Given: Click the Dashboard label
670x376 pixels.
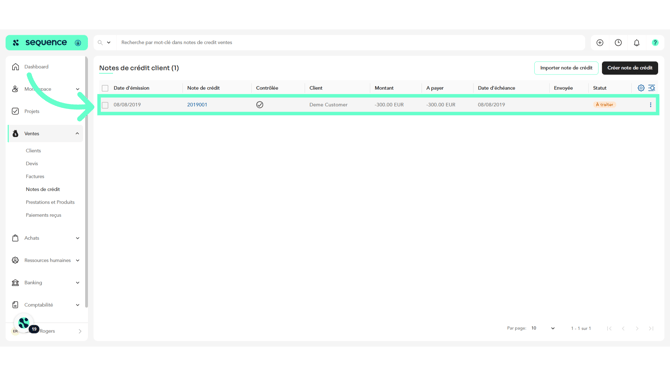Looking at the screenshot, I should coord(36,67).
